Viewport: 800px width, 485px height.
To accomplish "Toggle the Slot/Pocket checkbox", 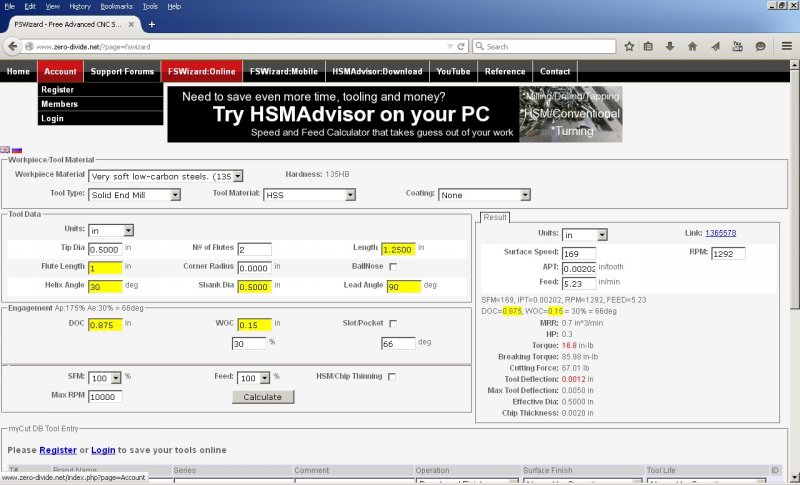I will pos(393,324).
